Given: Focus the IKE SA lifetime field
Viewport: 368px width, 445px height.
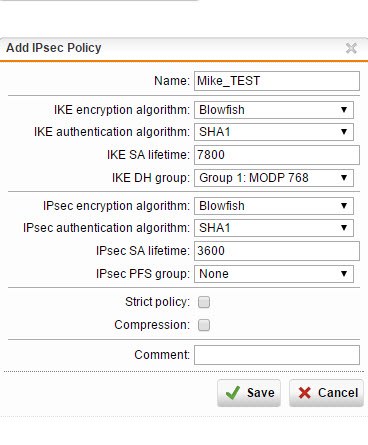Looking at the screenshot, I should click(x=277, y=155).
